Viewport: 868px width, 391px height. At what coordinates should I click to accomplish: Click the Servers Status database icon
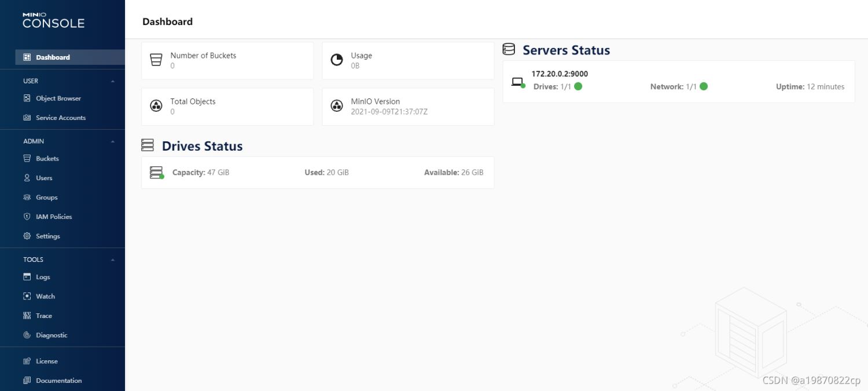tap(509, 49)
